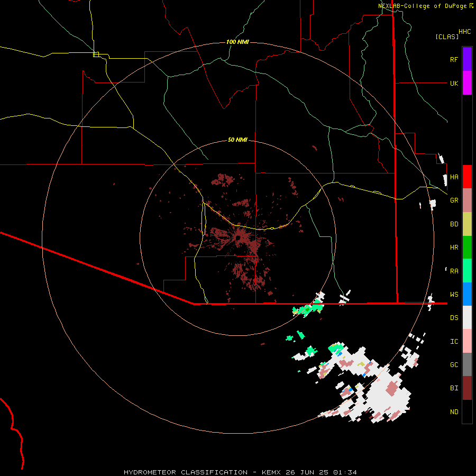The height and width of the screenshot is (476, 476).
Task: Click the '100 NMI' range ring label
Action: click(x=237, y=42)
